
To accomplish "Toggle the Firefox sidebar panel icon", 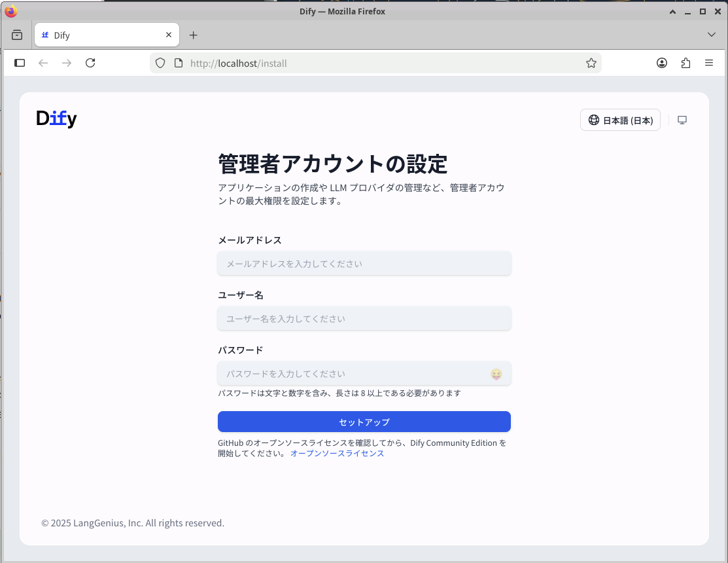I will [x=20, y=63].
